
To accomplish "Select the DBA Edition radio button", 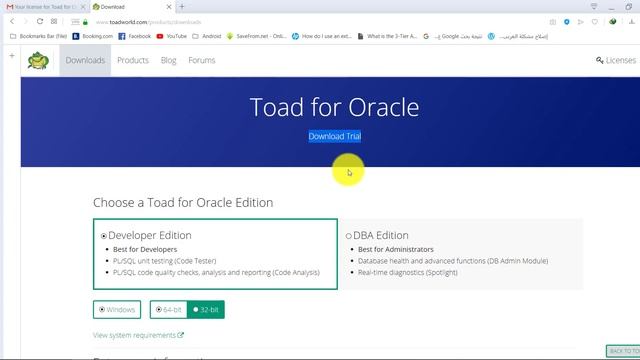I will [x=349, y=236].
